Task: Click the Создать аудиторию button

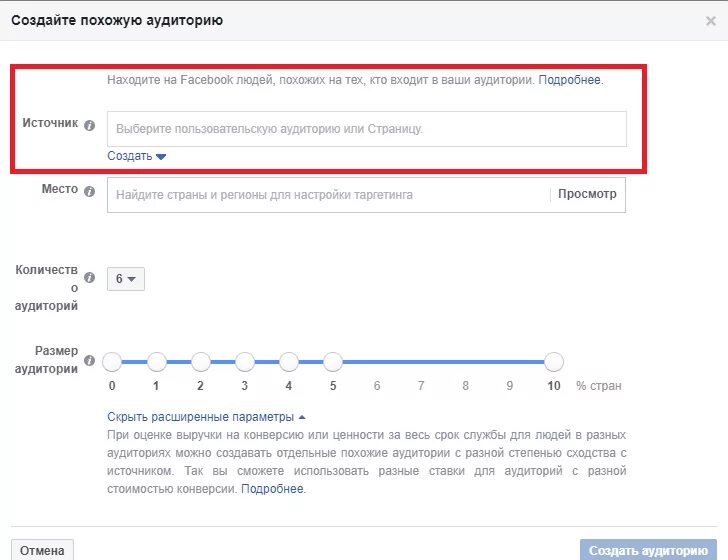Action: pos(648,550)
